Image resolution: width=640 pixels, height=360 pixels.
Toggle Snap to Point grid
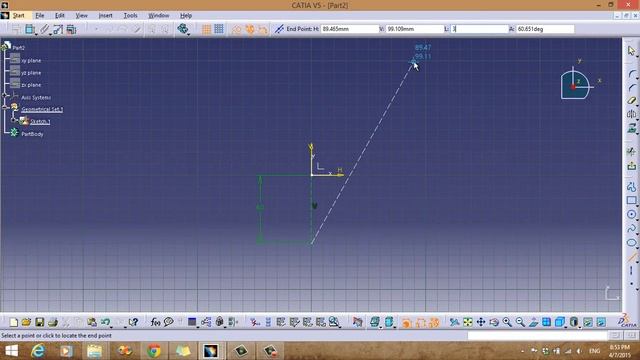coord(219,29)
